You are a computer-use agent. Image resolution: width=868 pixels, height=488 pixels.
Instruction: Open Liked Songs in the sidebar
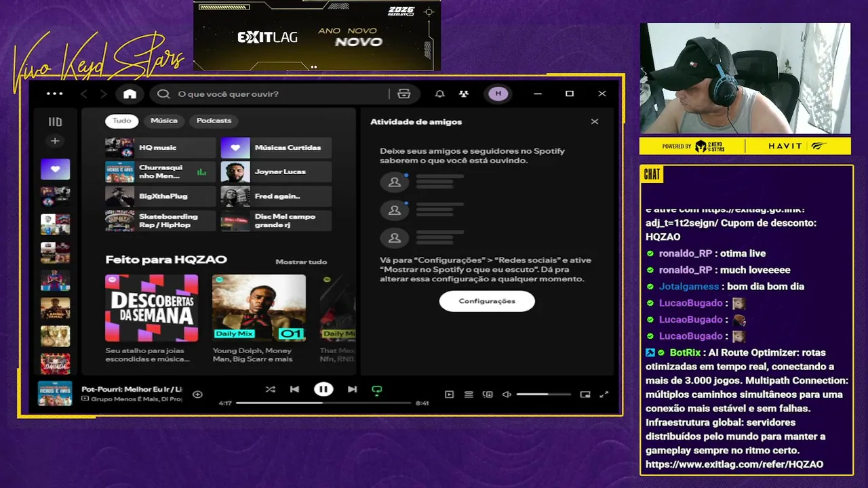click(55, 169)
